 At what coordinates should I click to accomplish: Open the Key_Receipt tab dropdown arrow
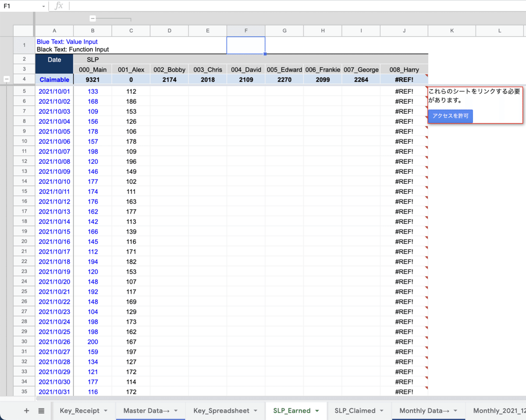pyautogui.click(x=106, y=411)
